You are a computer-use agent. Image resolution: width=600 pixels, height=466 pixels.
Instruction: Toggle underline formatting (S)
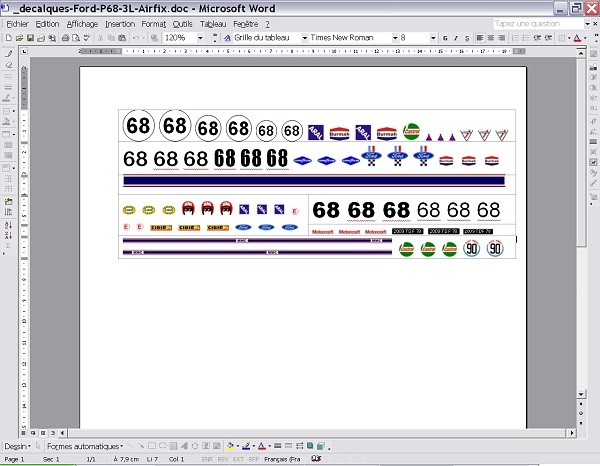[x=467, y=38]
